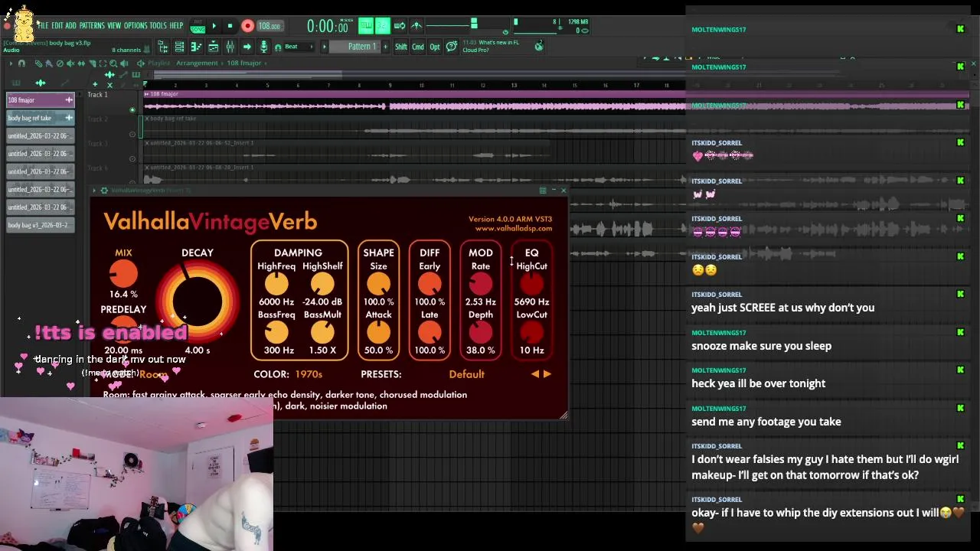Viewport: 980px width, 551px height.
Task: Toggle the record button
Action: coord(247,25)
